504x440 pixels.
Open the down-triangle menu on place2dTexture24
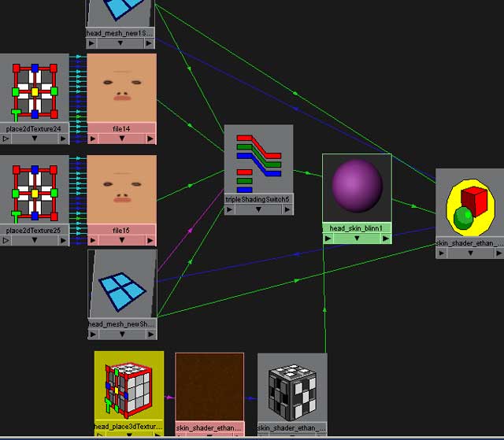[x=35, y=139]
